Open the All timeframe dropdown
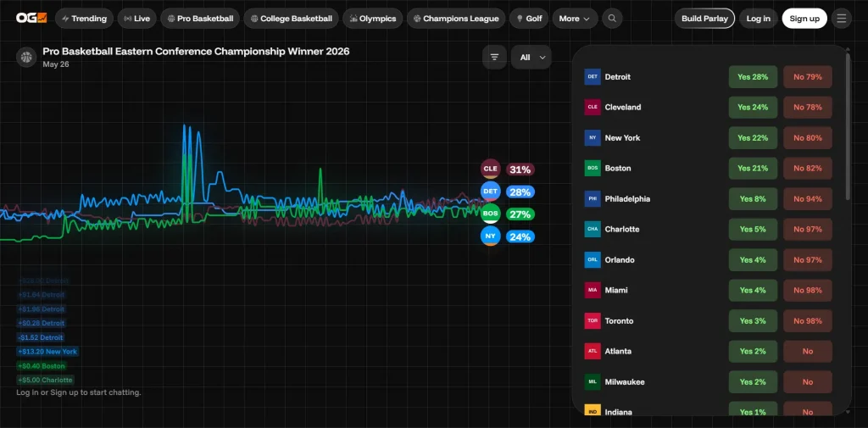 click(531, 58)
